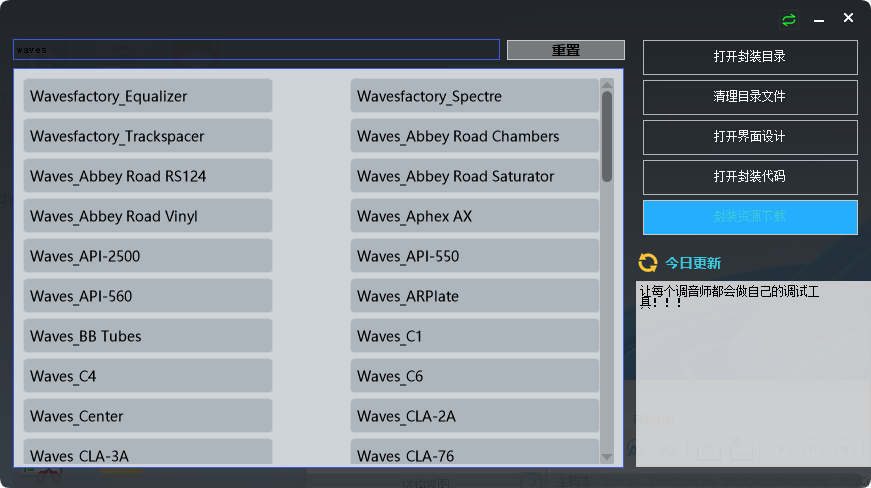Image resolution: width=871 pixels, height=488 pixels.
Task: Select Waves_Center
Action: [x=148, y=416]
